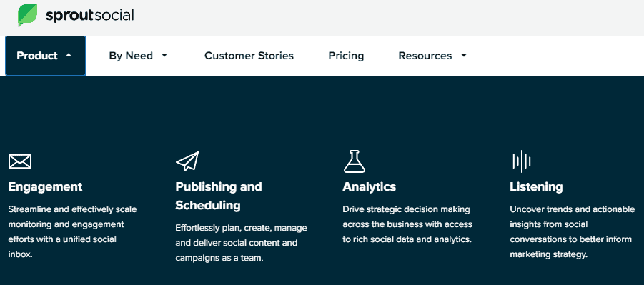Expand the Resources dropdown arrow
The image size is (644, 285).
pyautogui.click(x=464, y=56)
